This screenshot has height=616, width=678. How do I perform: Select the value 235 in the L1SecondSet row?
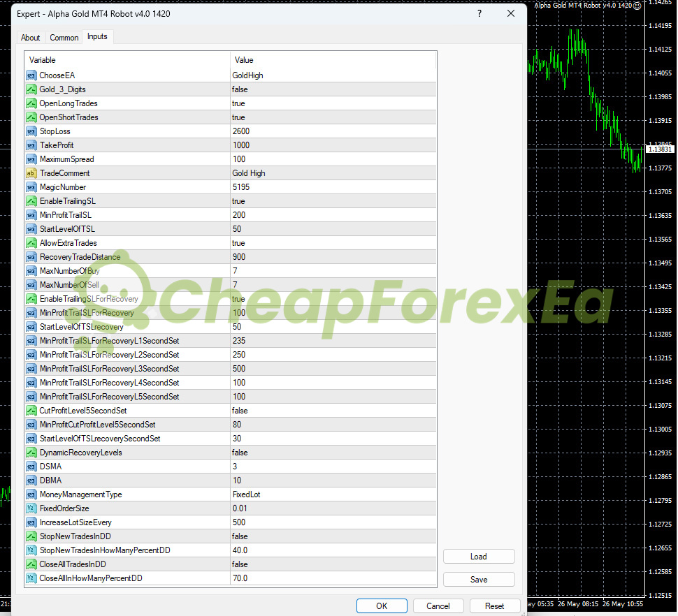coord(238,341)
